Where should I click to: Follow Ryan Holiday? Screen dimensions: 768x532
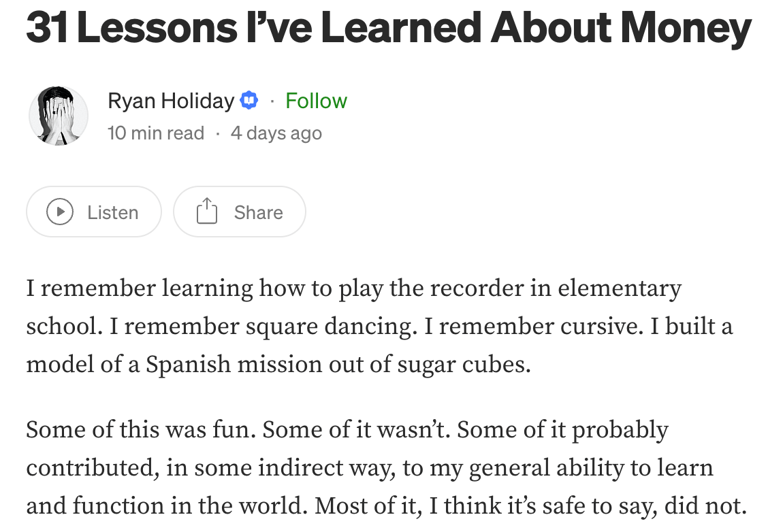316,101
